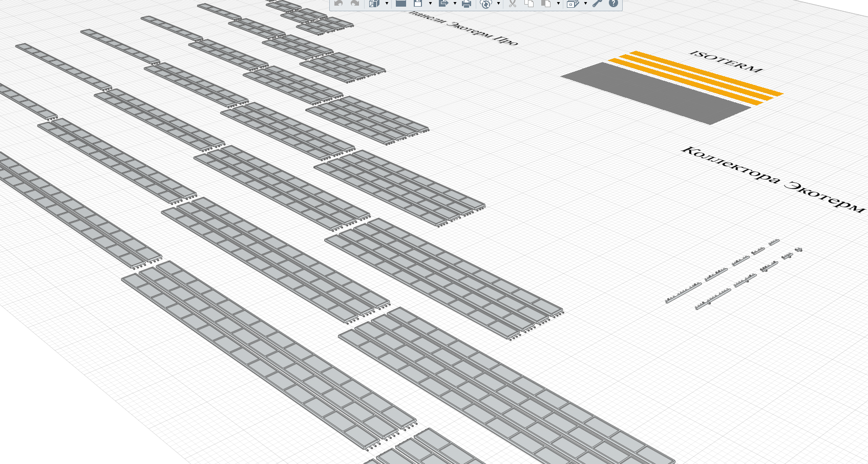
Task: Click the Undo arrow icon
Action: click(x=338, y=4)
